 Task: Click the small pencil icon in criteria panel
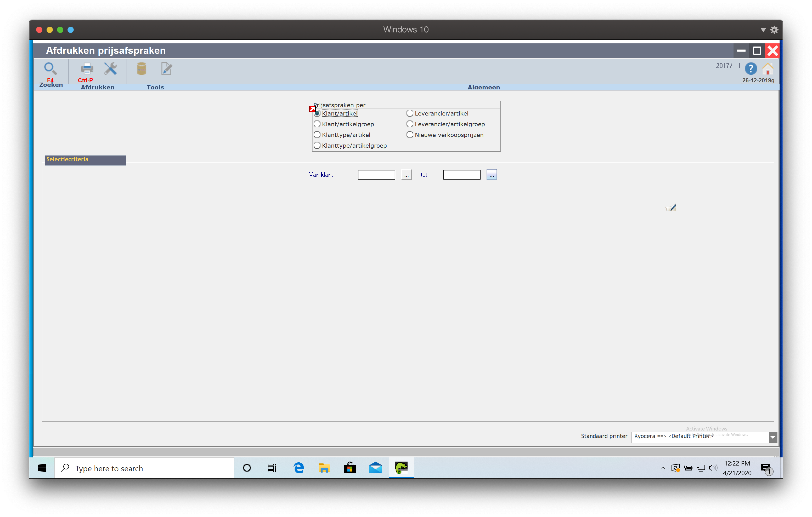click(x=671, y=208)
